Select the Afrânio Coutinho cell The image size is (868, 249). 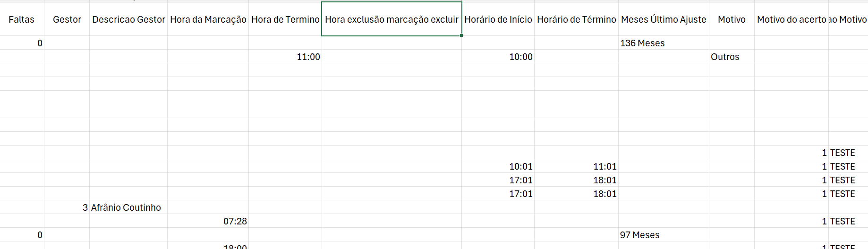pyautogui.click(x=128, y=207)
